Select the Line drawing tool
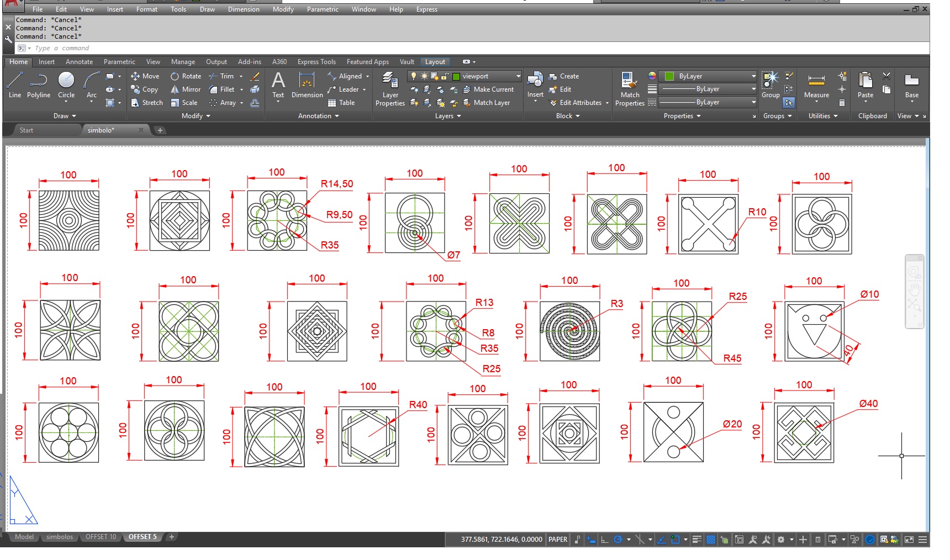Image resolution: width=950 pixels, height=560 pixels. click(x=15, y=84)
